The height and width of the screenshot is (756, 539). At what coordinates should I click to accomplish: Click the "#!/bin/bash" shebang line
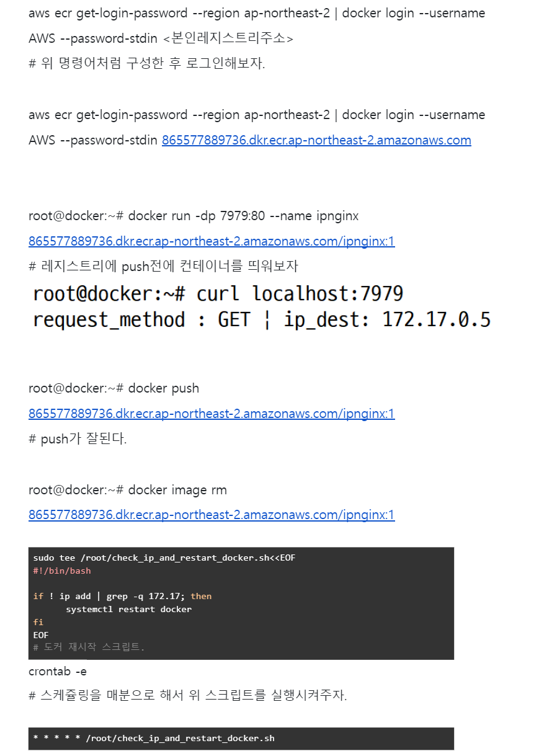click(x=62, y=571)
